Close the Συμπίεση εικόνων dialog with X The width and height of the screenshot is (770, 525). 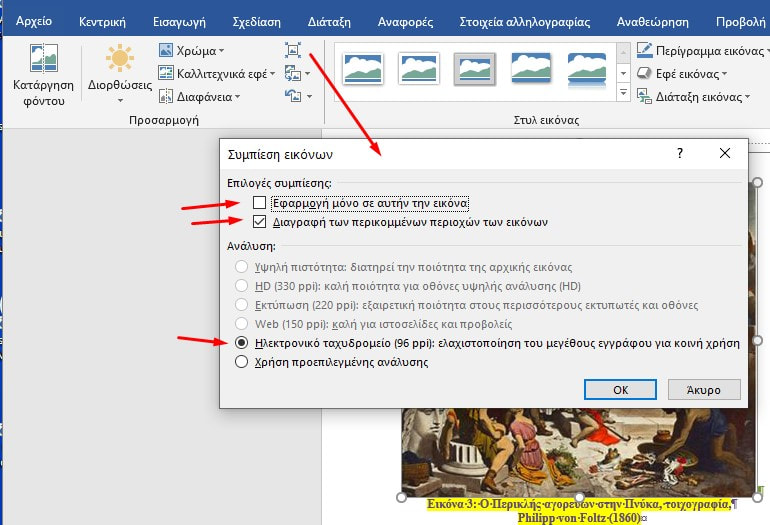(x=725, y=154)
